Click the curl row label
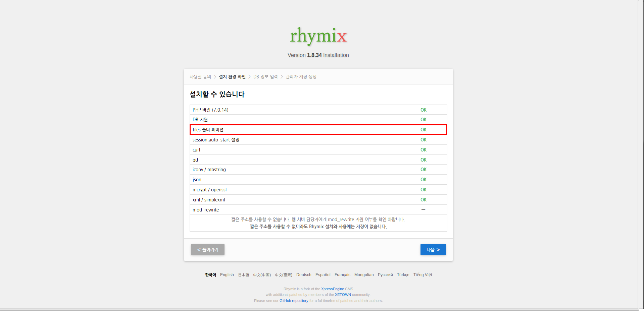Image resolution: width=644 pixels, height=311 pixels. coord(196,150)
